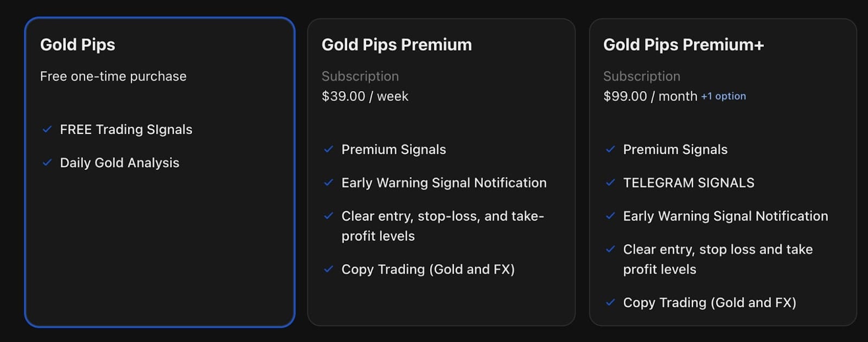The height and width of the screenshot is (342, 868).
Task: Click checkmark beside Copy Trading in $39.00 plan
Action: click(x=328, y=269)
